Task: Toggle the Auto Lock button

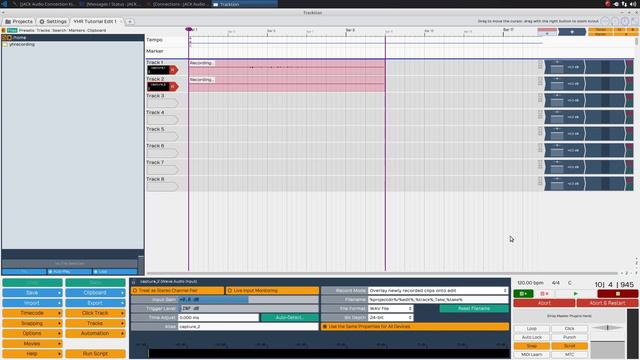Action: (x=531, y=337)
